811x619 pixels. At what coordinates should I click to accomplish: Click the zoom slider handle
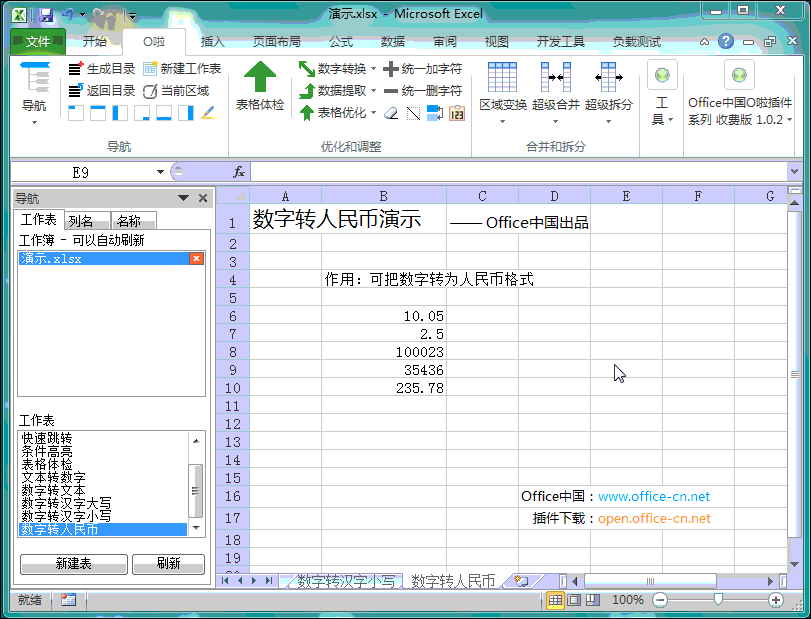tap(718, 600)
